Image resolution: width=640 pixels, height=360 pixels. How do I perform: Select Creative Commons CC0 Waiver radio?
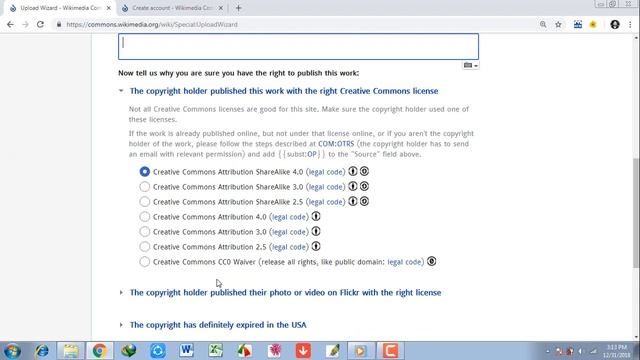[x=144, y=262]
